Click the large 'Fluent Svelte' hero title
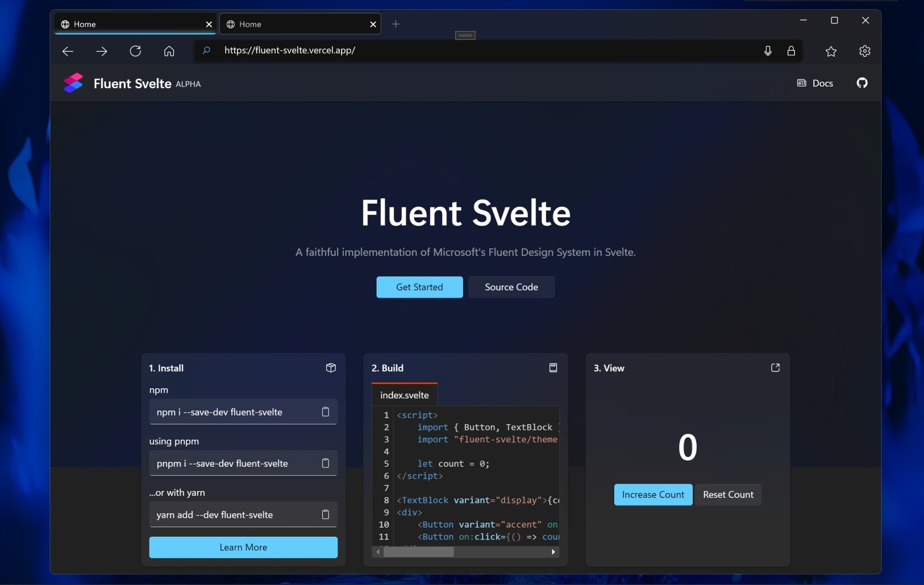 click(x=466, y=213)
